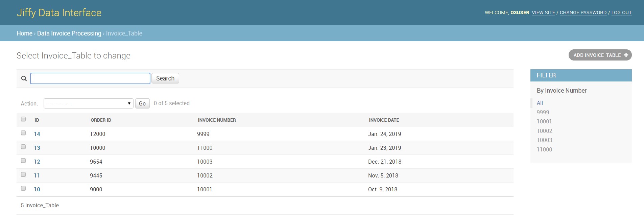644x215 pixels.
Task: Filter by invoice number 10001
Action: [544, 121]
